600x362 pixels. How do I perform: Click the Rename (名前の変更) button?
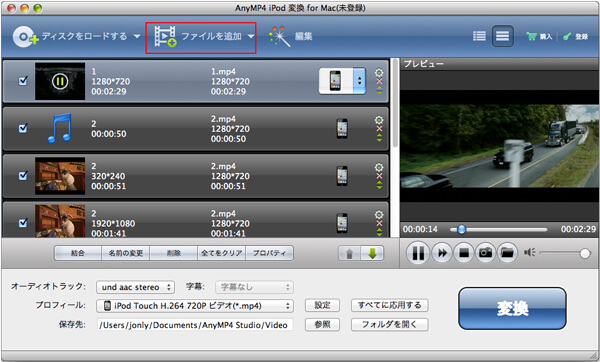click(x=126, y=253)
